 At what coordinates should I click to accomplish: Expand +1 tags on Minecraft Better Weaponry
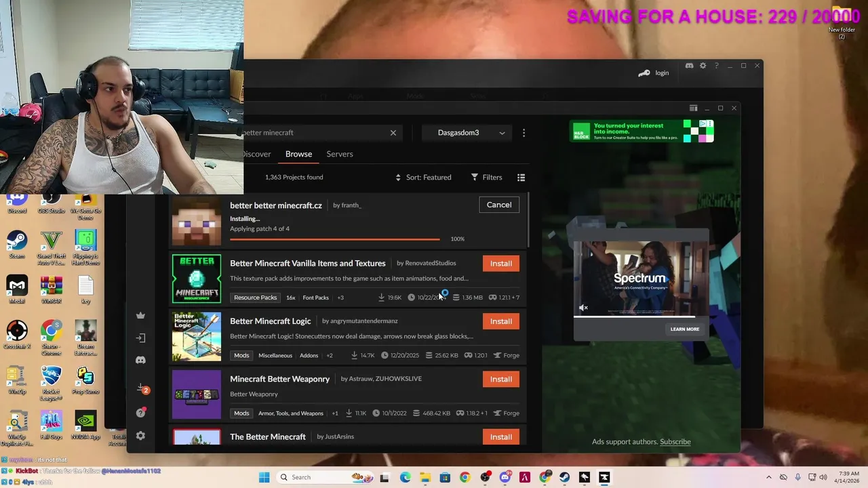tap(335, 413)
